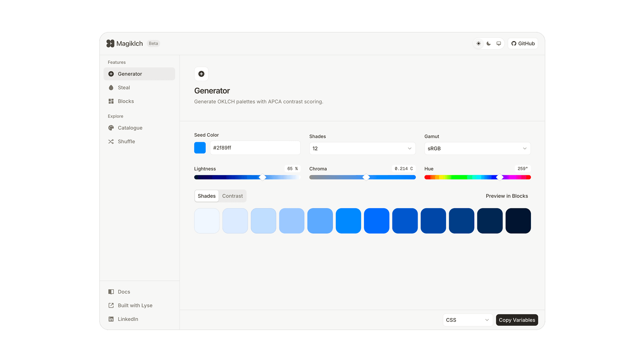Click the LinkedIn icon in the sidebar
644x362 pixels.
[111, 319]
